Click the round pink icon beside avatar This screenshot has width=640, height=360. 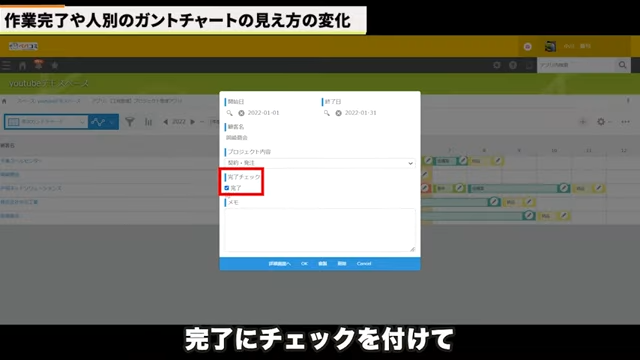coord(527,47)
